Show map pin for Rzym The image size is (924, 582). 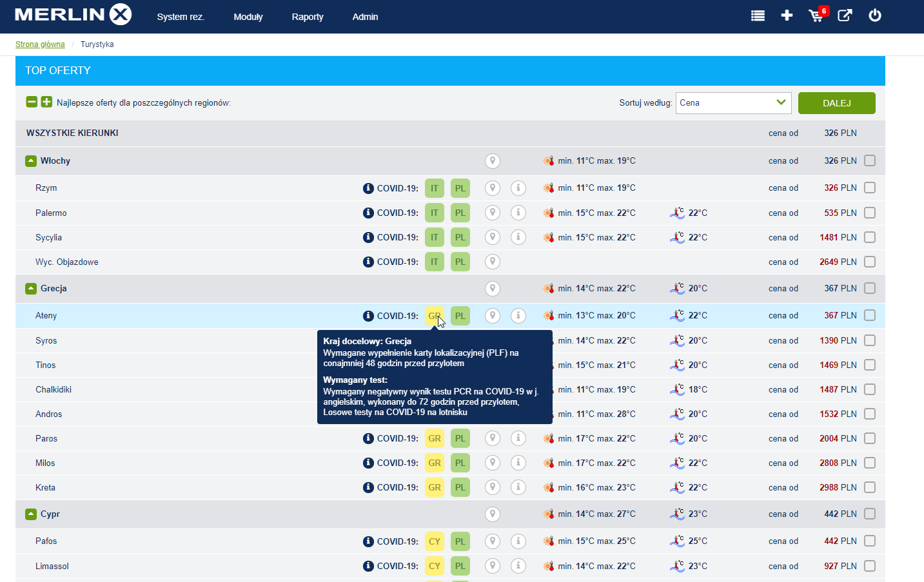493,188
